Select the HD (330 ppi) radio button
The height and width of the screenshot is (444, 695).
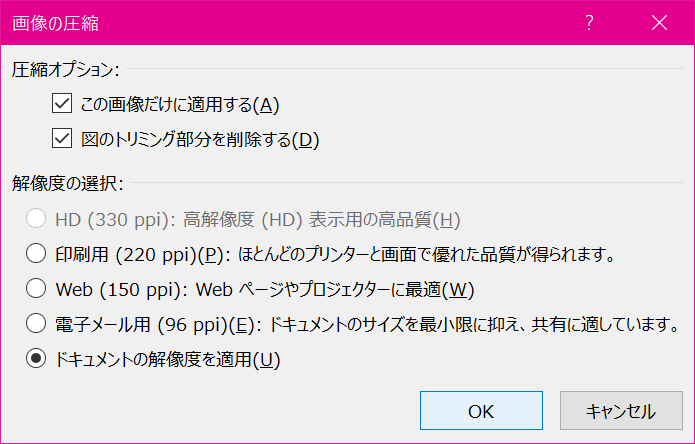click(x=37, y=219)
